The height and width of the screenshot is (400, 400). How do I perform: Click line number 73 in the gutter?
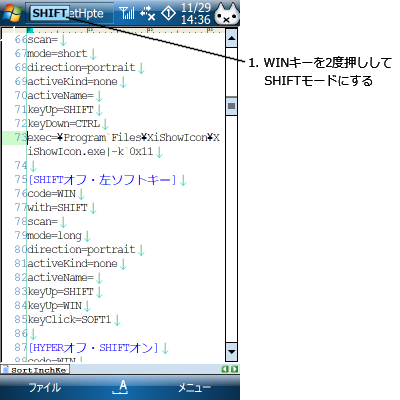[20, 137]
